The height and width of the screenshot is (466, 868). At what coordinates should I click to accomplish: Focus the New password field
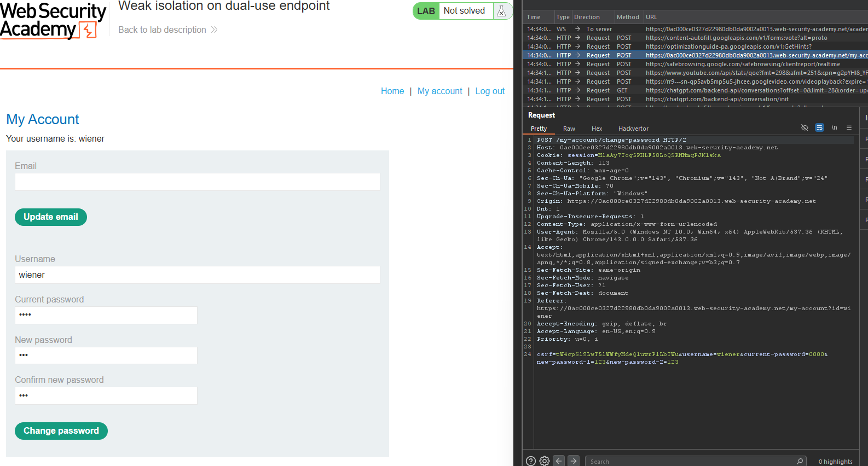click(x=106, y=356)
